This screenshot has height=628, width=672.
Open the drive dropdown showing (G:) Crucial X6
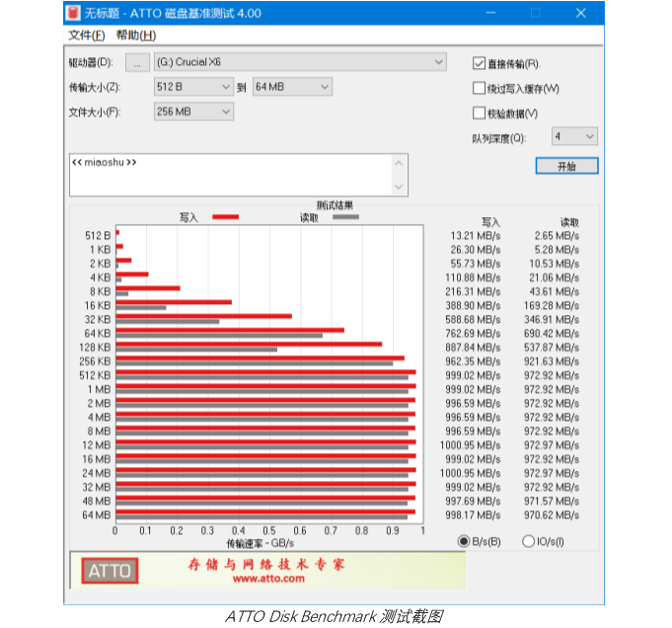300,62
